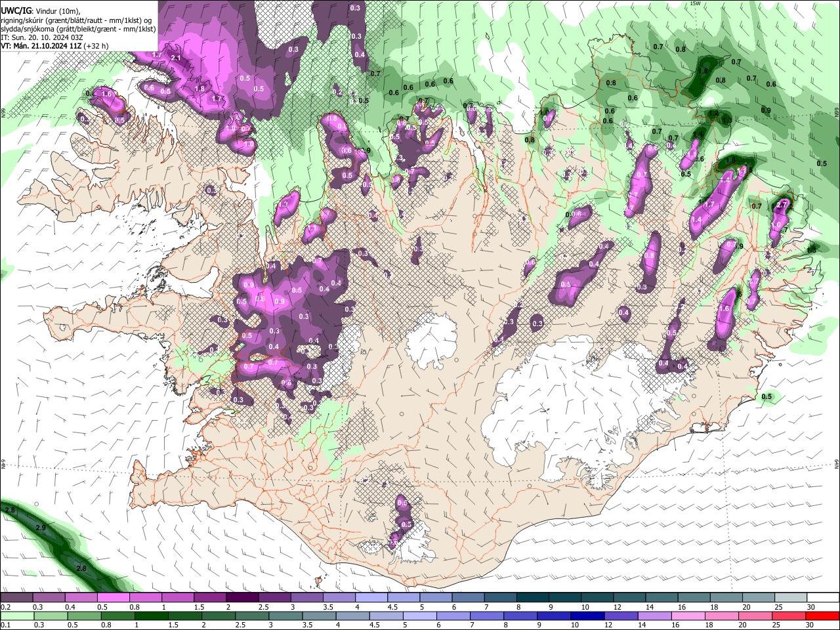840x630 pixels.
Task: Select the dark mauve 0.2 snow swatch
Action: [16, 598]
